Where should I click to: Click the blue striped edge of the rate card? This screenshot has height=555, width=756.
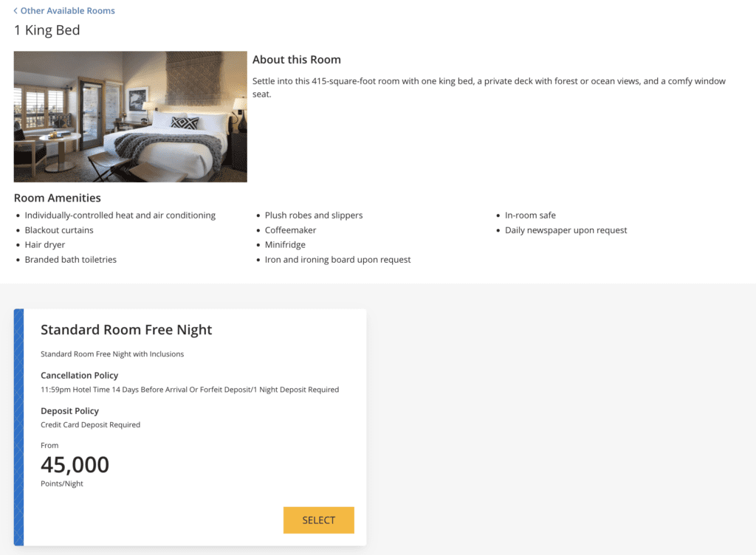pos(18,427)
